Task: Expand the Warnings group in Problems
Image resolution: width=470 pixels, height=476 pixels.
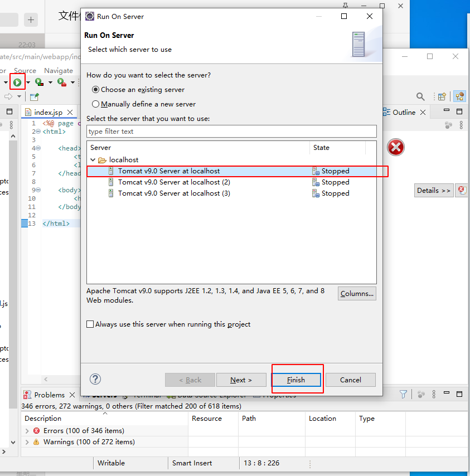Action: (x=27, y=442)
